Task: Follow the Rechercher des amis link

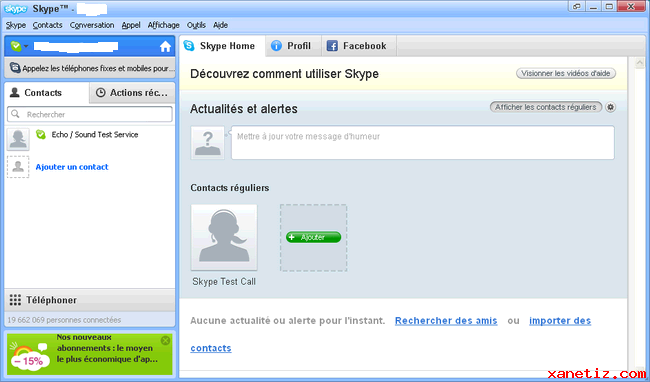Action: pos(446,321)
